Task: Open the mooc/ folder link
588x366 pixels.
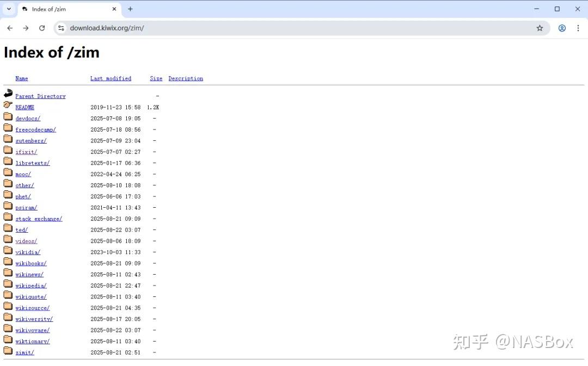Action: [x=23, y=174]
